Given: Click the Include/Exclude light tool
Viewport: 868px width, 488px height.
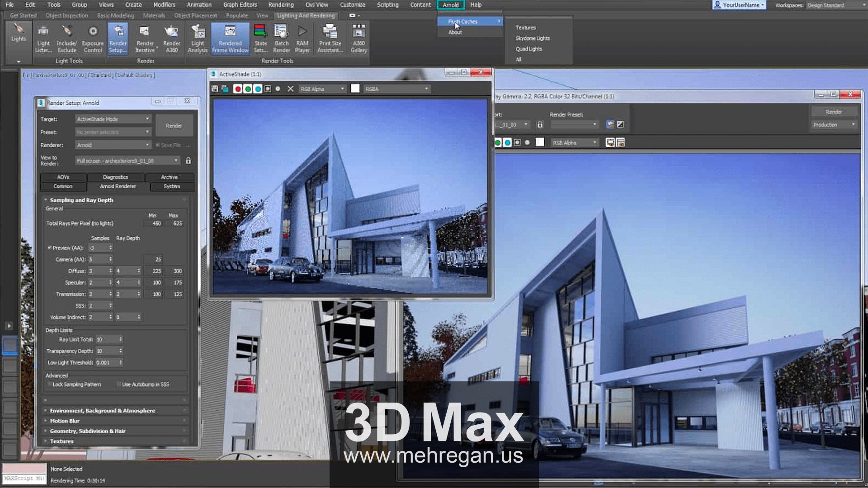Looking at the screenshot, I should click(x=67, y=39).
